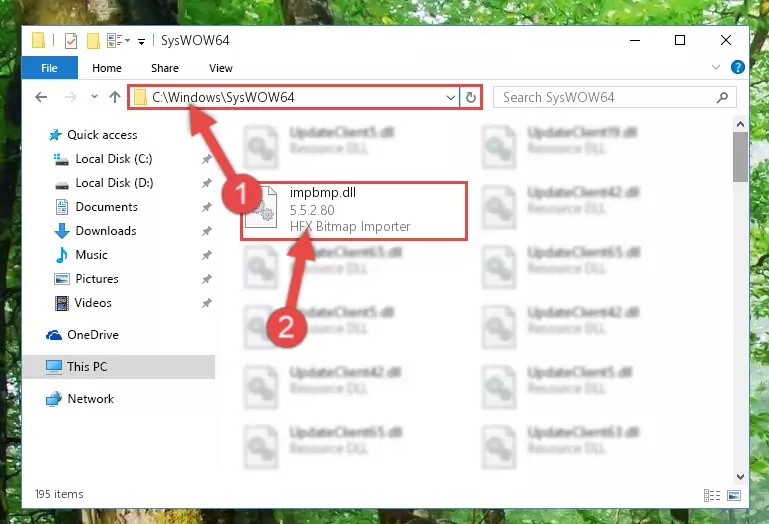Image resolution: width=769 pixels, height=524 pixels.
Task: Click the pin icon beside Pictures
Action: (206, 279)
